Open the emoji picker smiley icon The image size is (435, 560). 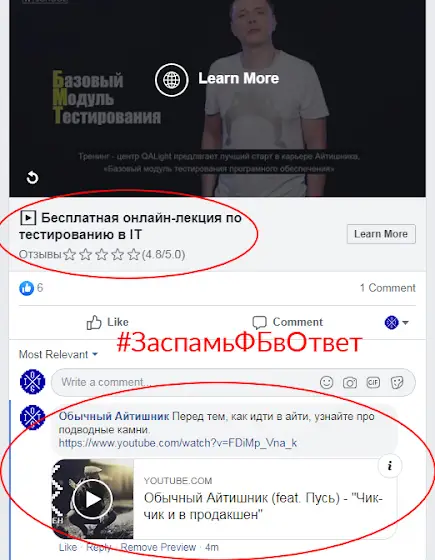coord(326,382)
